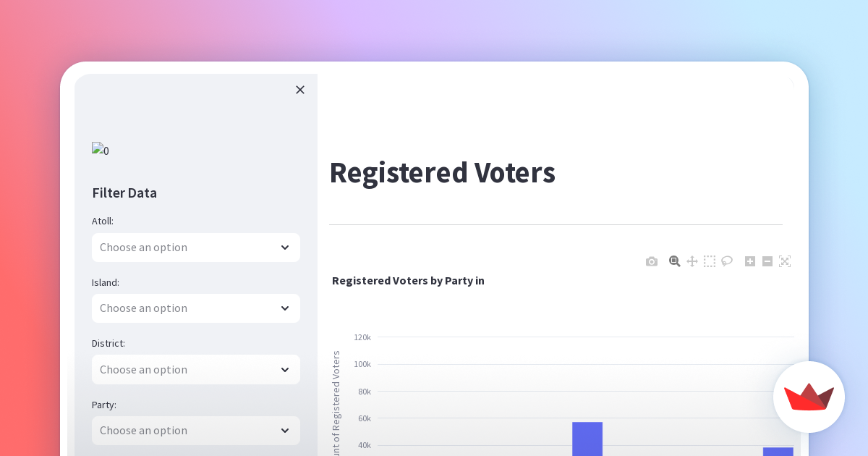Open the Atoll dropdown

(x=195, y=248)
